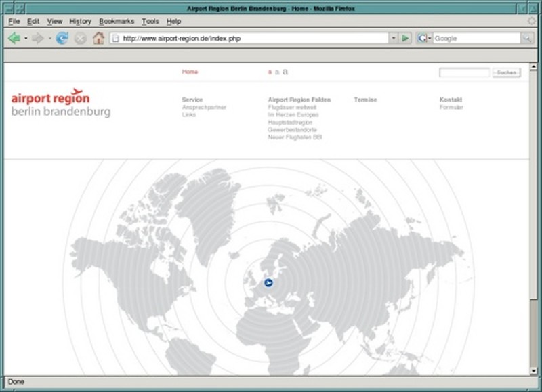The height and width of the screenshot is (392, 542).
Task: Click the website search text field
Action: [464, 72]
